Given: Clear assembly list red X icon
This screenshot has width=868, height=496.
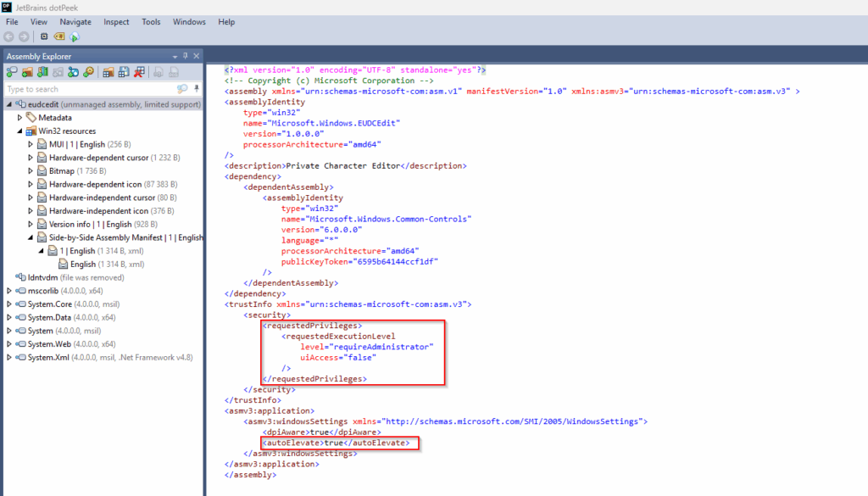Looking at the screenshot, I should 140,72.
